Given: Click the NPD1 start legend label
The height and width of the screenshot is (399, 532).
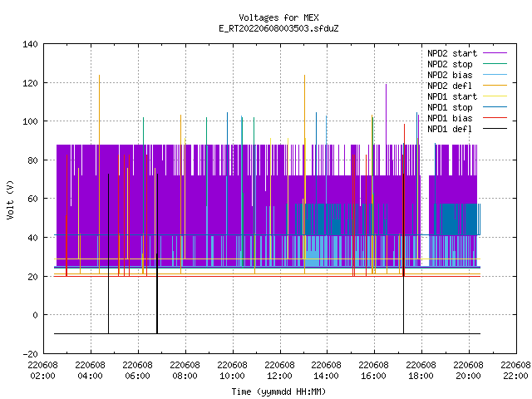Looking at the screenshot, I should pyautogui.click(x=452, y=96).
